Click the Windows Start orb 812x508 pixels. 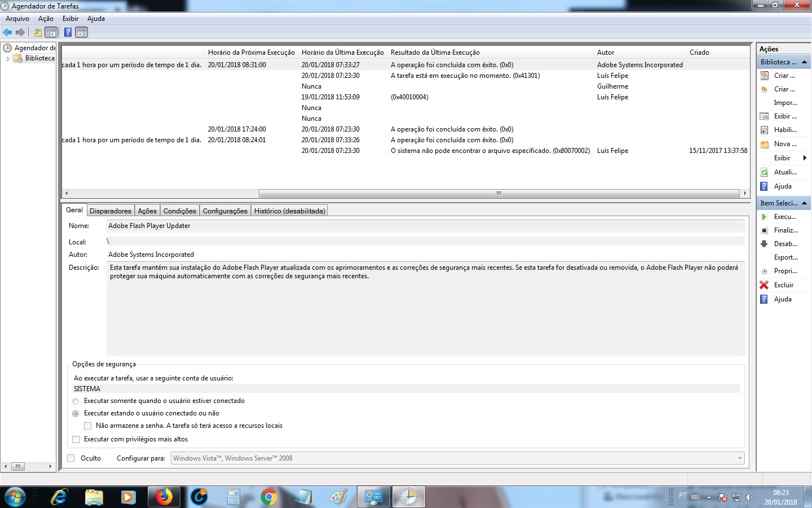click(x=15, y=497)
